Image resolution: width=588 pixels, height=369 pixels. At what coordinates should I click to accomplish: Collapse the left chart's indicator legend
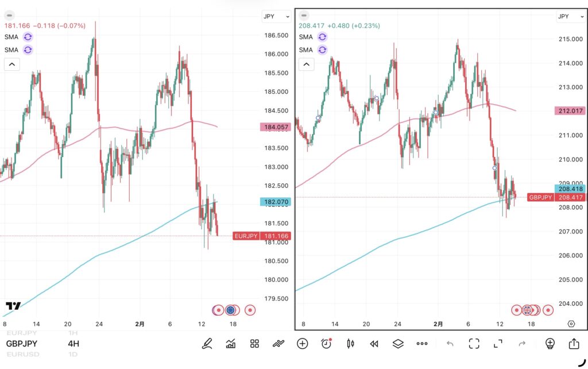click(x=12, y=64)
